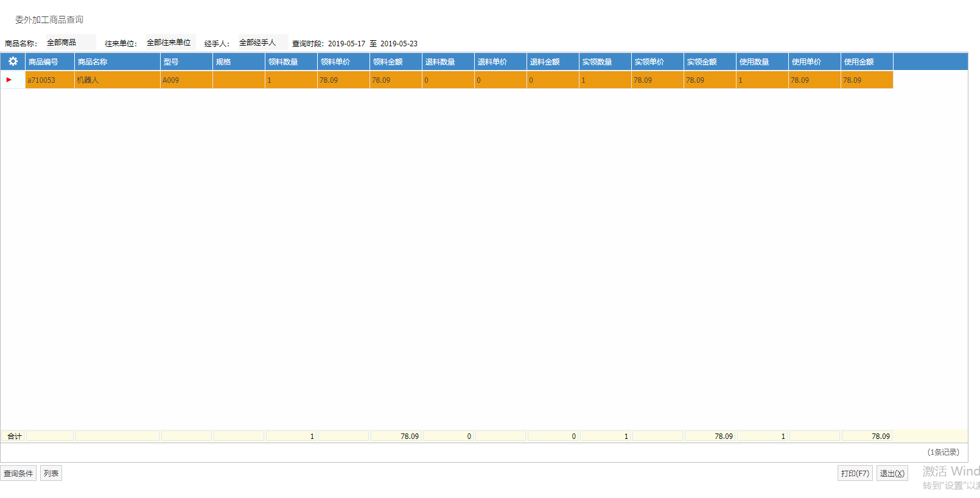Select the 机器人 product name cell
This screenshot has height=498, width=980.
[x=117, y=80]
